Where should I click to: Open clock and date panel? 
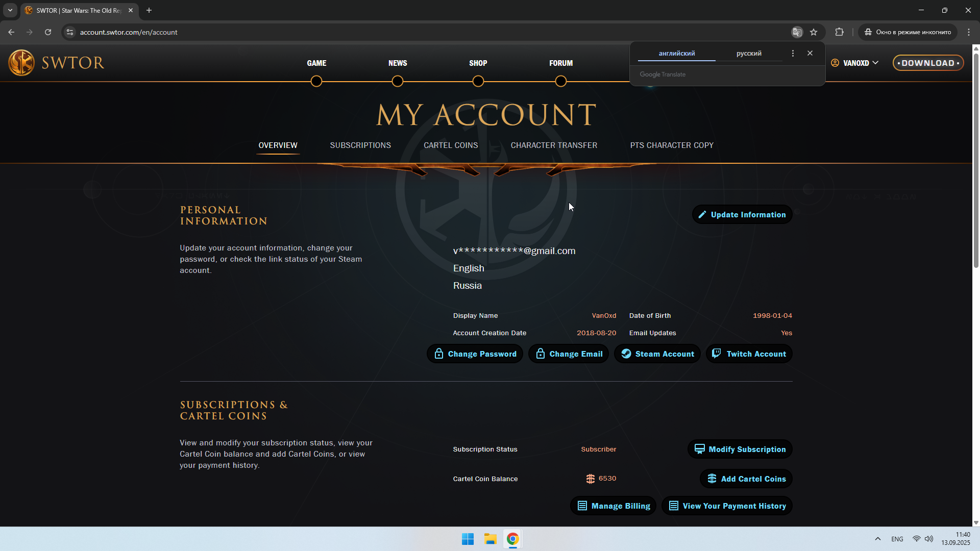955,539
